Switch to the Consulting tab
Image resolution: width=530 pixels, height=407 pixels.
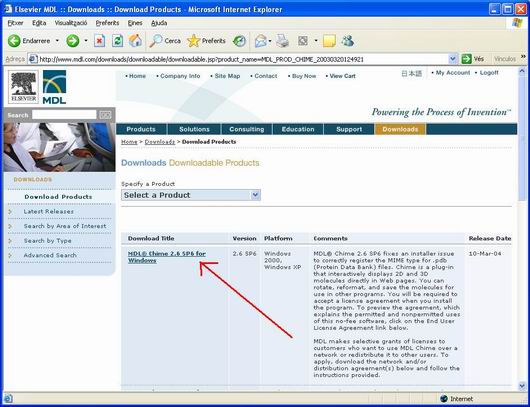(247, 129)
